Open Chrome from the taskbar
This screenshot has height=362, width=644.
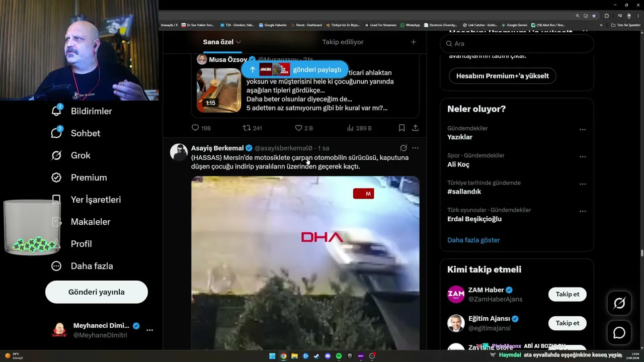[x=283, y=356]
